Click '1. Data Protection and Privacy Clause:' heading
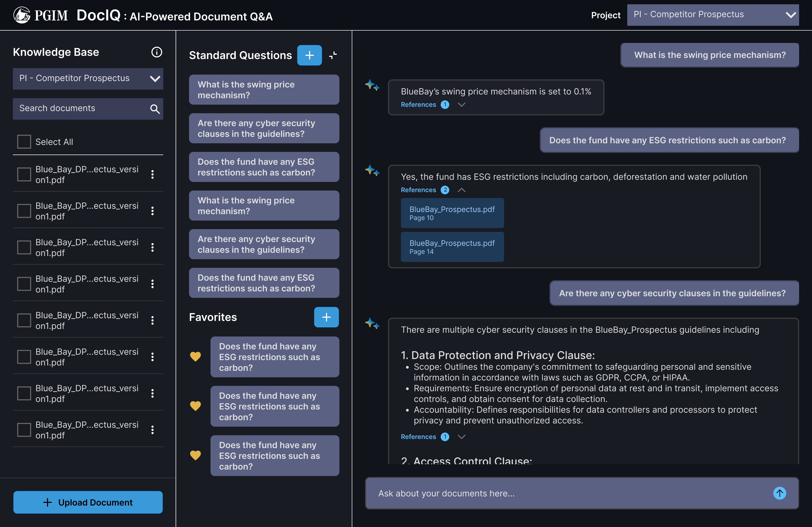 [498, 355]
